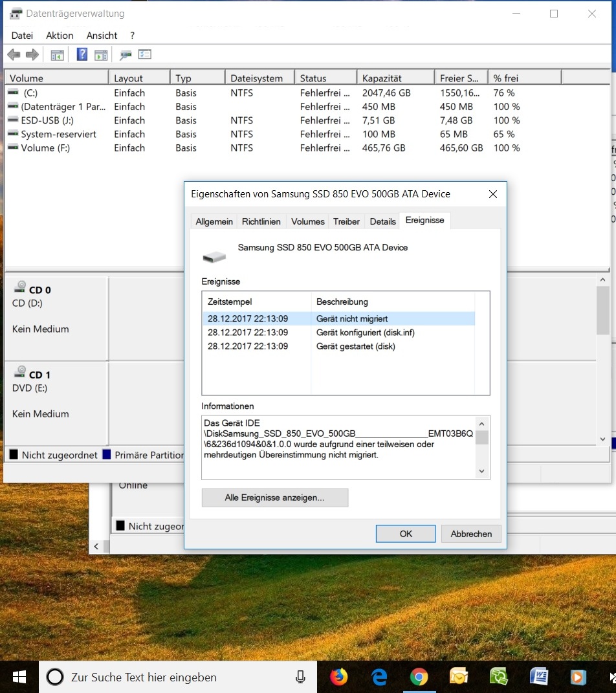Click the Samsung SSD device icon in dialog

coord(214,256)
